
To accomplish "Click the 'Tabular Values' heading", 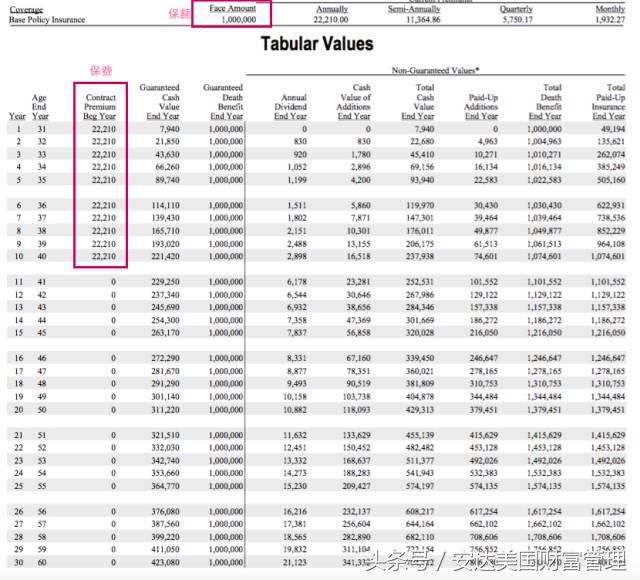I will (x=317, y=44).
